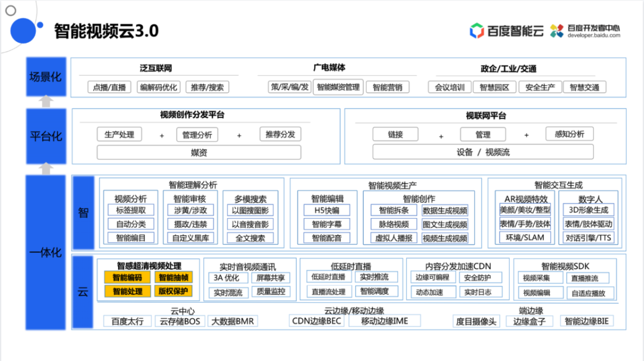This screenshot has height=361, width=644.
Task: Click the orange 版权保护 box
Action: pos(174,291)
